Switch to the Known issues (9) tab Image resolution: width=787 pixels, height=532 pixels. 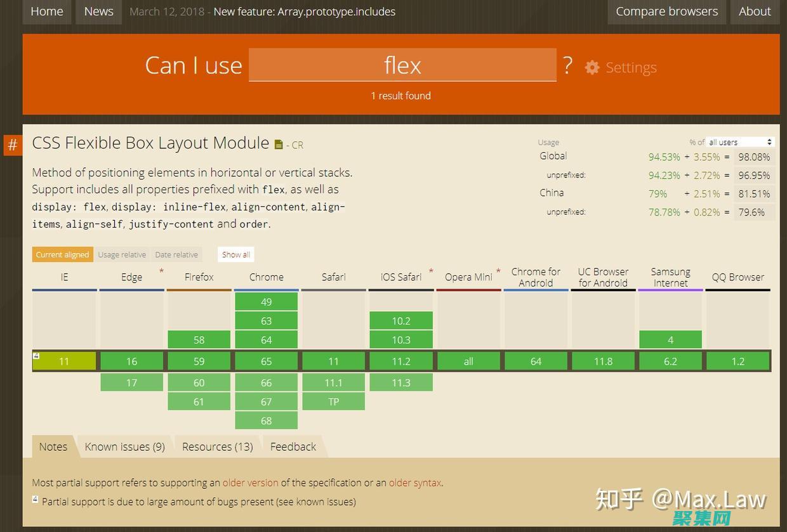[125, 446]
